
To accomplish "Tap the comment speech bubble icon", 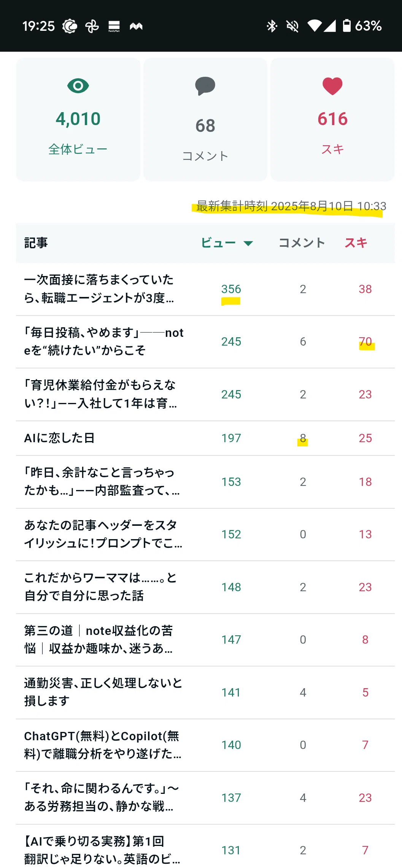I will point(205,86).
